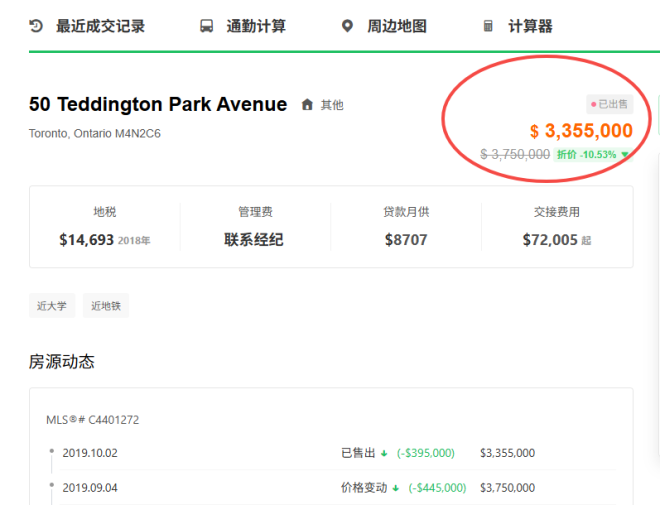Viewport: 660px width, 505px height.
Task: Click the 2019.10.02 sold history entry
Action: click(x=90, y=453)
